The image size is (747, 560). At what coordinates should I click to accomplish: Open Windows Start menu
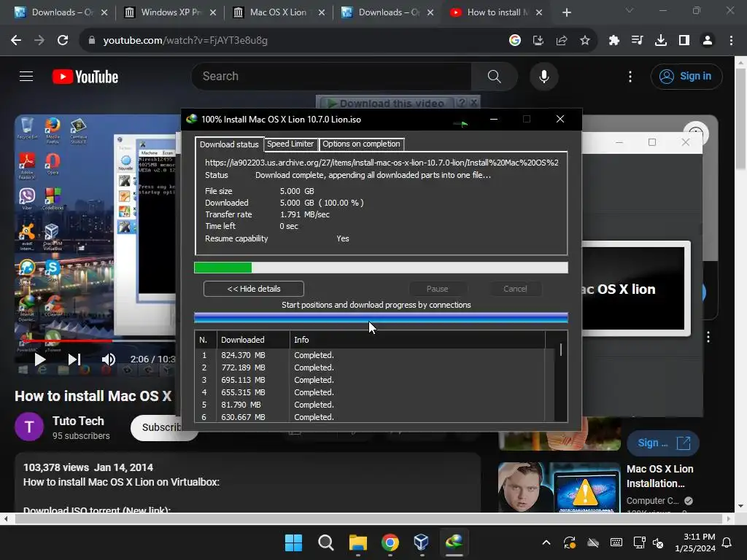pos(293,542)
